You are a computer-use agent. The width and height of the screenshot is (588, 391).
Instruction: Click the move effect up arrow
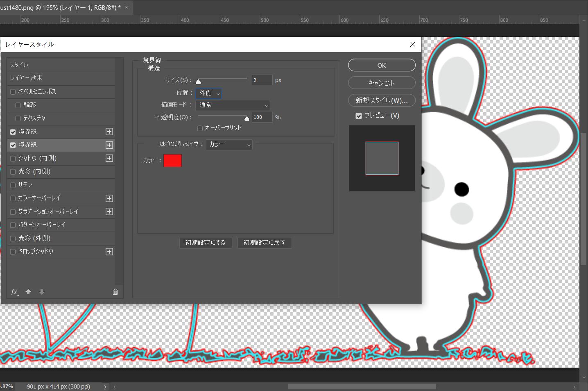[x=28, y=292]
